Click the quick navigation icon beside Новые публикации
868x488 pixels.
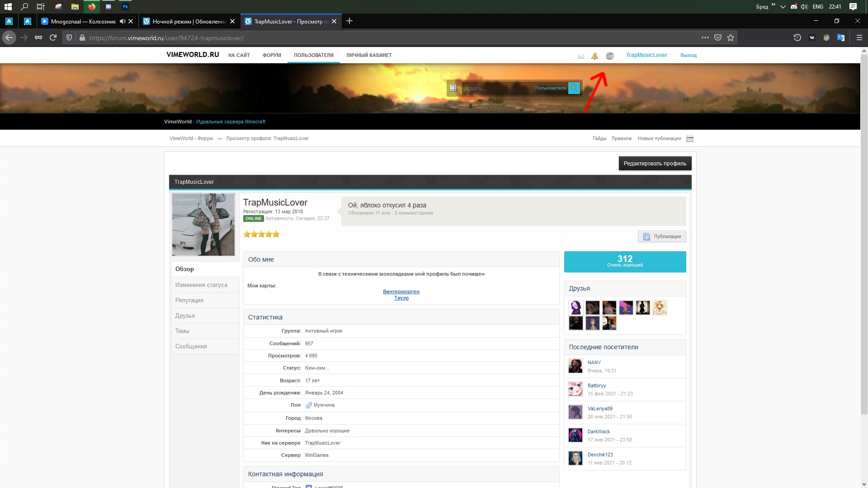point(690,139)
